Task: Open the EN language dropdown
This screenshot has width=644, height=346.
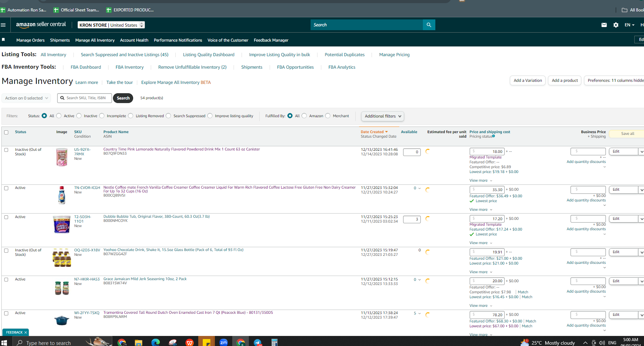Action: (629, 25)
